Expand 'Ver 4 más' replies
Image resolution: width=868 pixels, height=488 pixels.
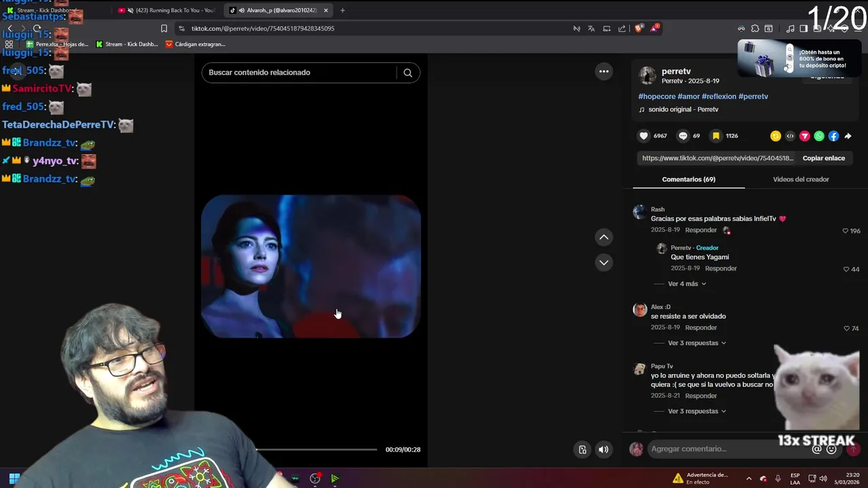(x=687, y=284)
